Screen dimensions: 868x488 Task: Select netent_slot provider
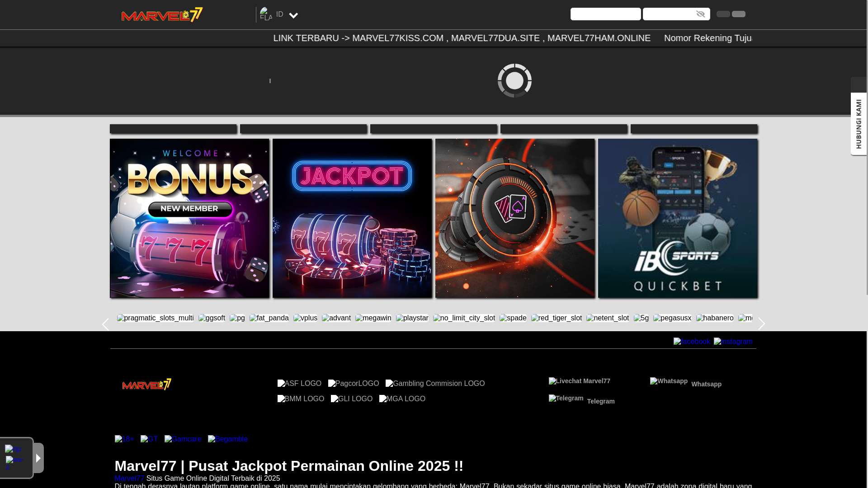608,318
